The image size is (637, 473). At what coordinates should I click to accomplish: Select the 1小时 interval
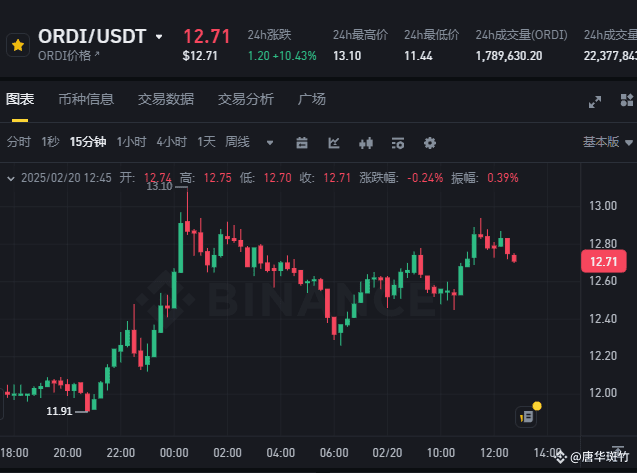tap(131, 142)
